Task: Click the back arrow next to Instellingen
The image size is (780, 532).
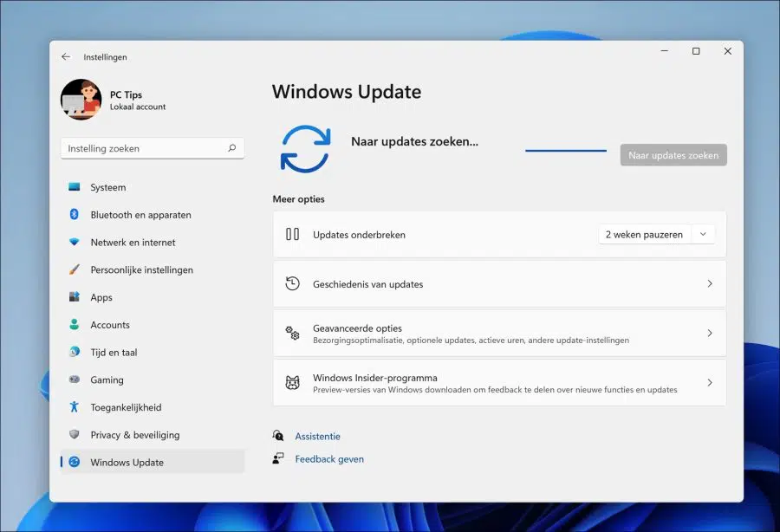Action: pos(66,56)
